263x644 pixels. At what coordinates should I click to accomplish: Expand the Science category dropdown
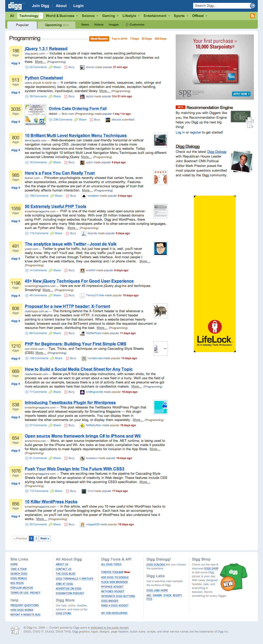coord(97,16)
